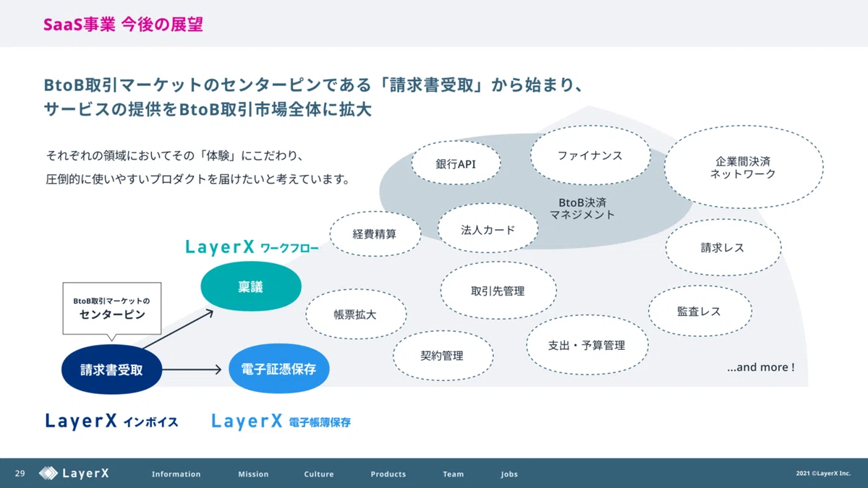868x488 pixels.
Task: Click the LayerX ワークフロー product name
Action: click(252, 247)
